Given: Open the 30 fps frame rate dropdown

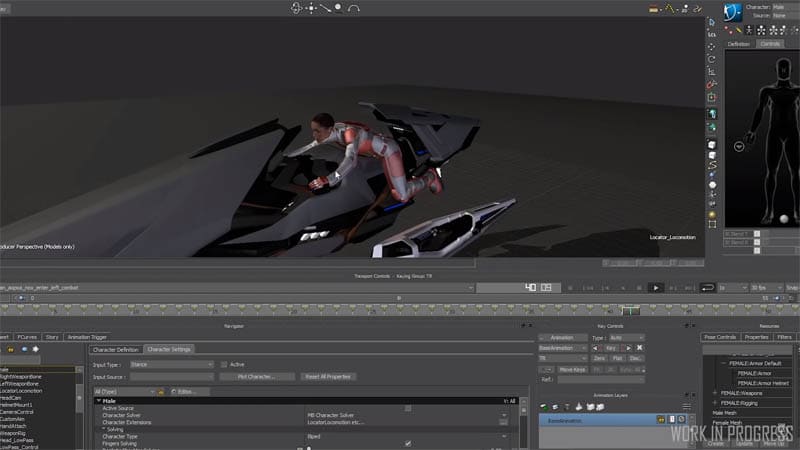Looking at the screenshot, I should point(766,288).
